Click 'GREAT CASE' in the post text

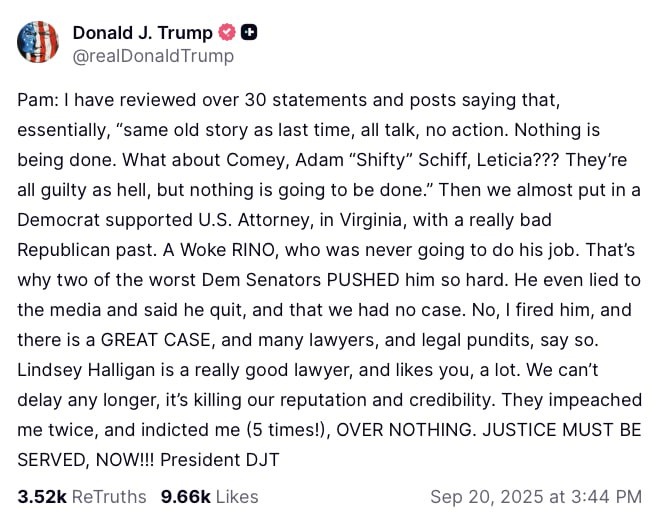click(155, 340)
